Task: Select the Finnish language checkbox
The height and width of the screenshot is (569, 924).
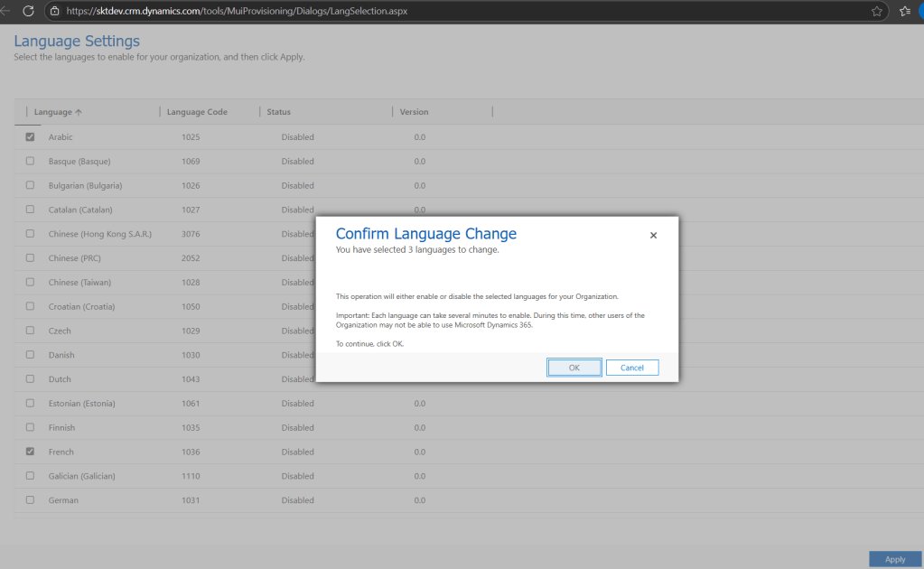Action: (x=30, y=427)
